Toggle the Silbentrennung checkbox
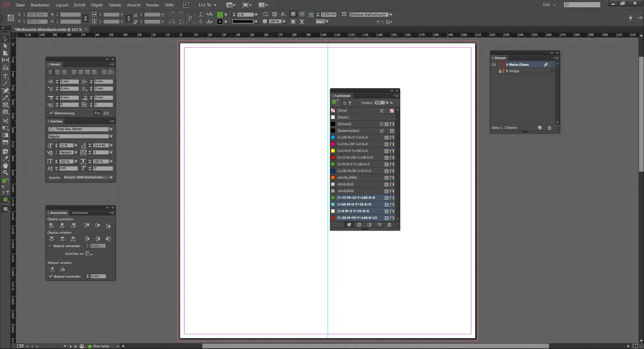Screen dimensions: 644x349 click(x=51, y=113)
